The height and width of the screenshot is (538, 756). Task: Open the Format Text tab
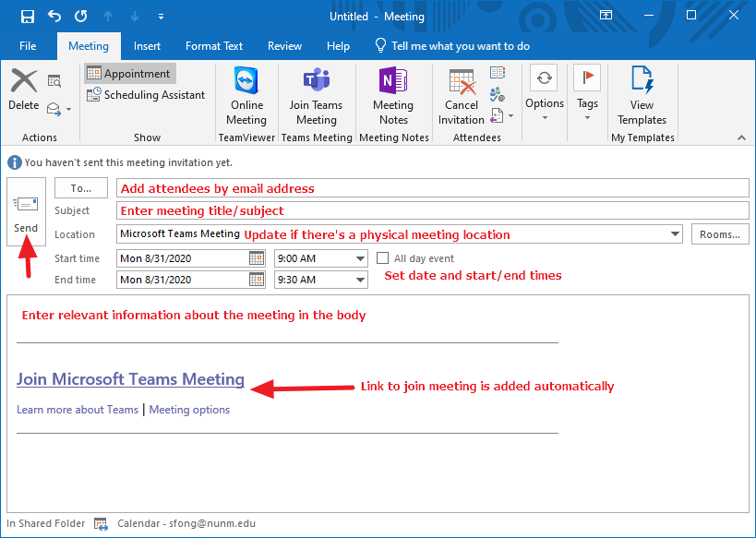[x=214, y=46]
